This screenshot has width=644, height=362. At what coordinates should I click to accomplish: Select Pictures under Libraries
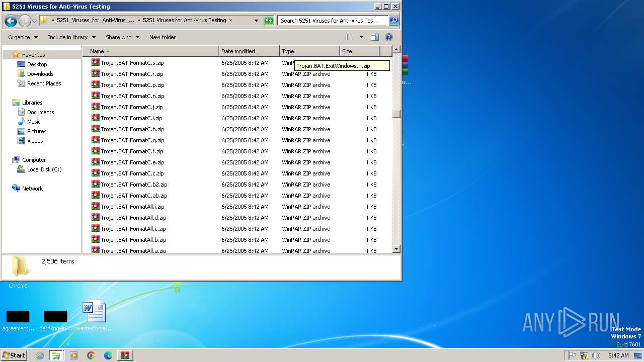[x=37, y=131]
